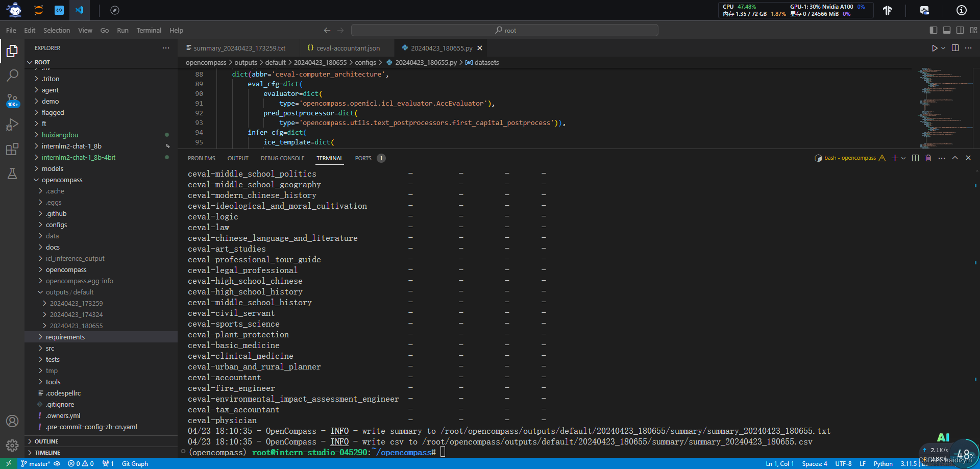Click the master* branch in status bar
The image size is (980, 469).
pos(35,463)
